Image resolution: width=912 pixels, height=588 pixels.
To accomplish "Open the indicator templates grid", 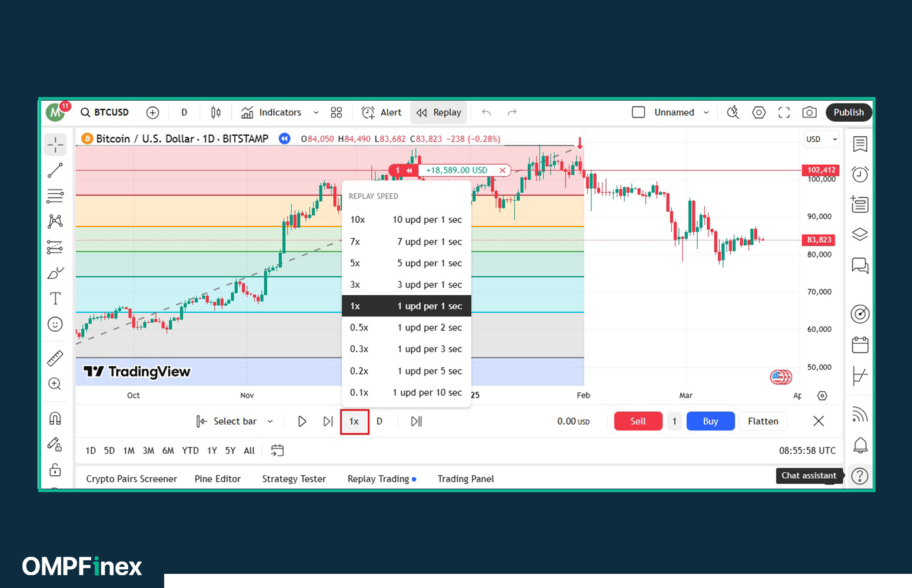I will (x=337, y=112).
